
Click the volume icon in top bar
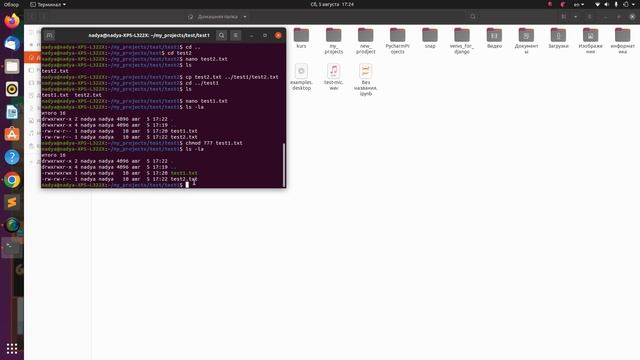[607, 4]
